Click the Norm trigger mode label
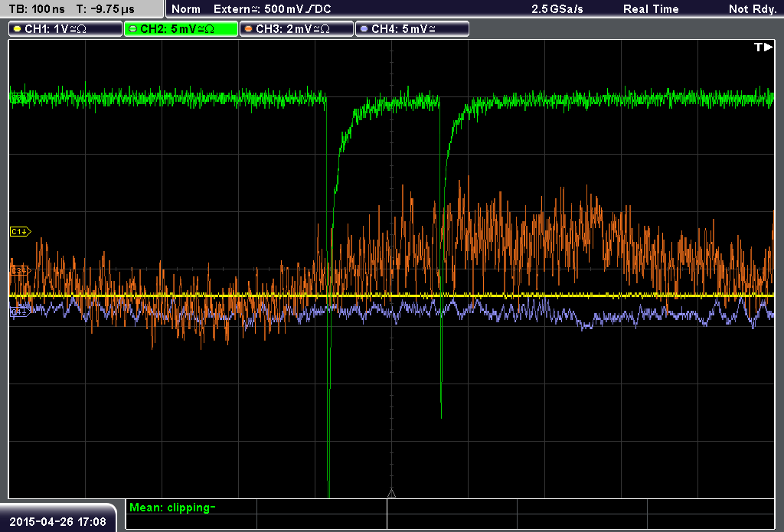Viewport: 784px width, 532px height. click(x=186, y=9)
